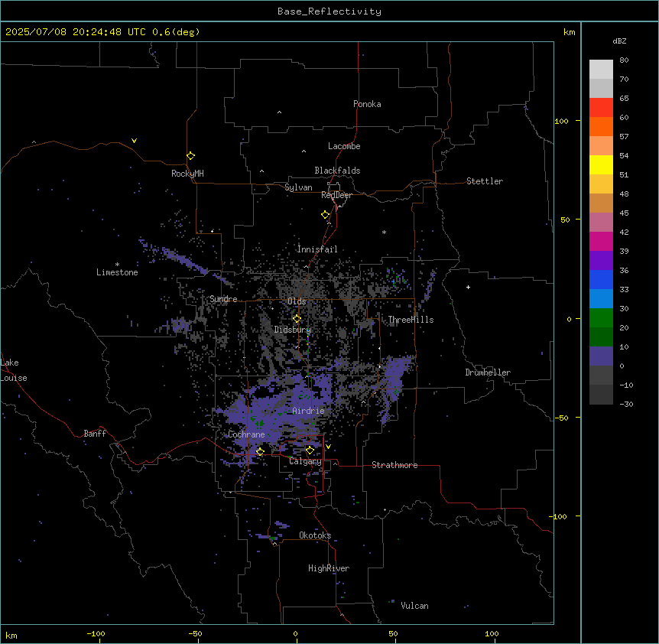Click the Stettler city label

[485, 181]
